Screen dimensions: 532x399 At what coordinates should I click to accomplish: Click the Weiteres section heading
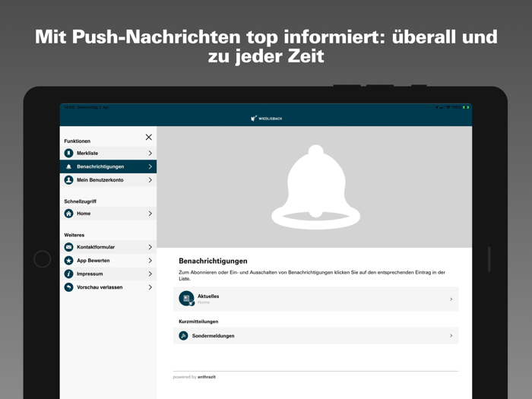pos(74,235)
